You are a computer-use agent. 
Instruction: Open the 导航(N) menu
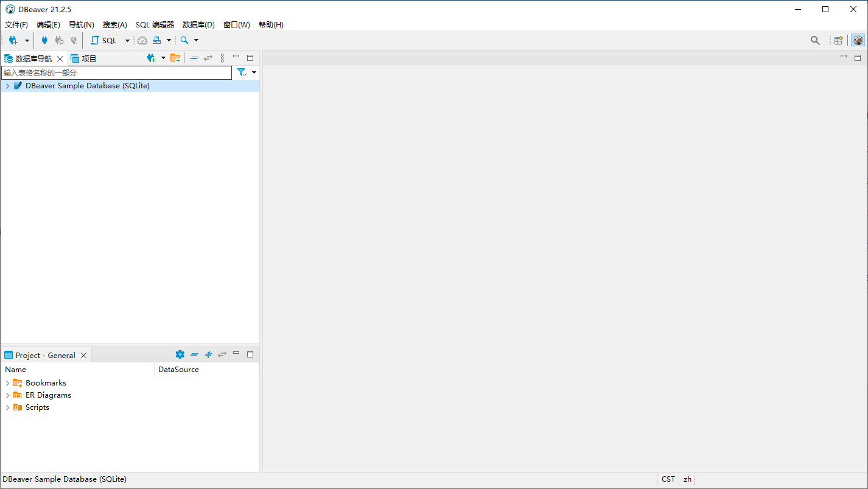coord(82,25)
